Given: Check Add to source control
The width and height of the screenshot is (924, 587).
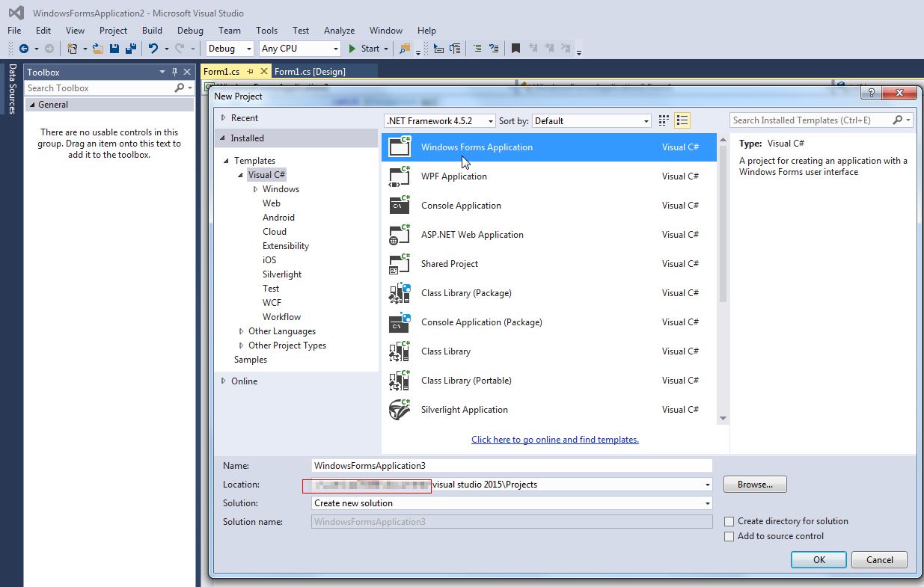Looking at the screenshot, I should 729,536.
